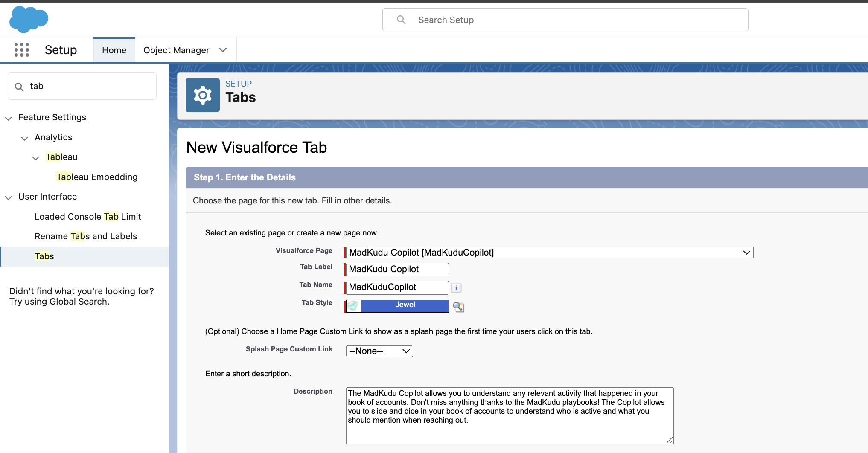Click the magnifier icon in Search Setup
The image size is (868, 453).
(x=401, y=20)
